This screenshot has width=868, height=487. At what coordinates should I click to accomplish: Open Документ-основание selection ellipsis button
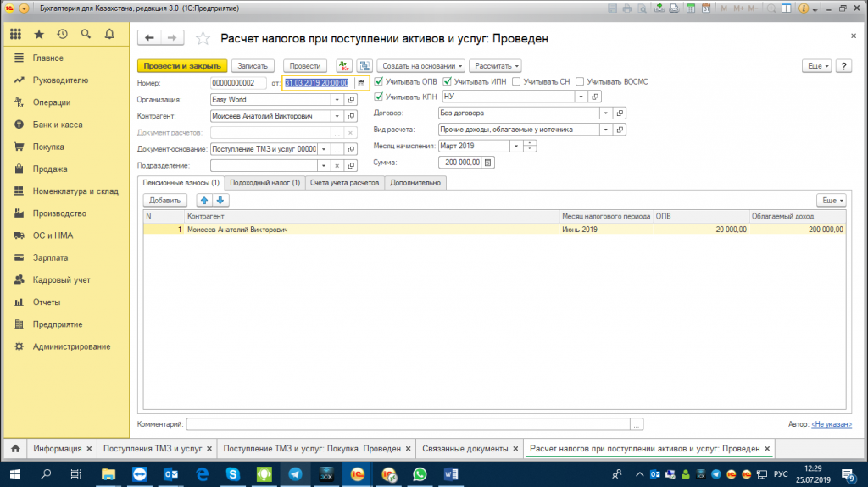pyautogui.click(x=337, y=149)
